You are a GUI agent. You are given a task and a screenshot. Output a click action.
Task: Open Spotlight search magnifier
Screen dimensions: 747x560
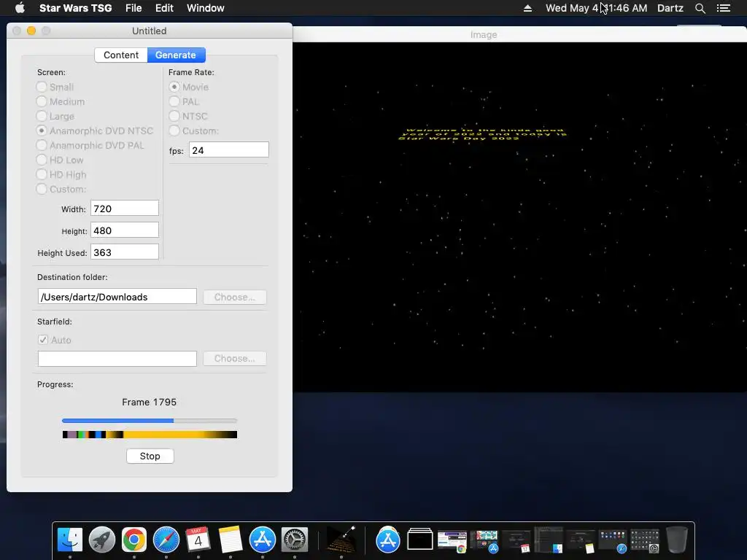click(x=700, y=8)
